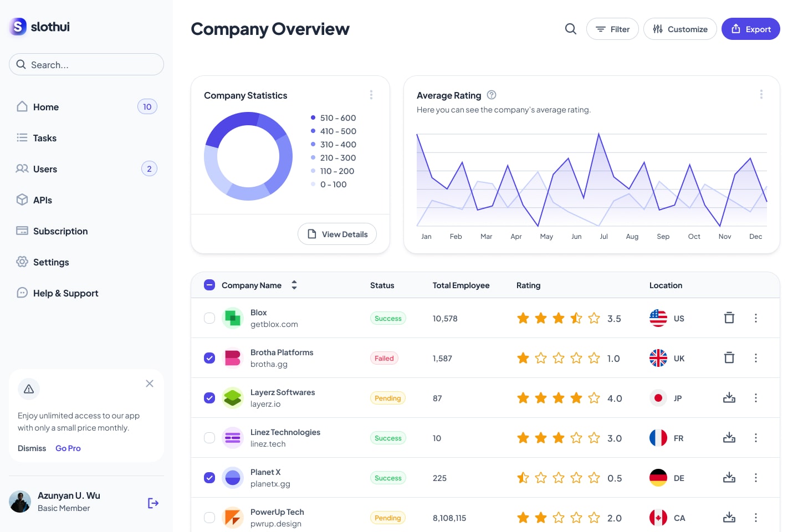Delete the Brotha Platforms row

tap(729, 358)
